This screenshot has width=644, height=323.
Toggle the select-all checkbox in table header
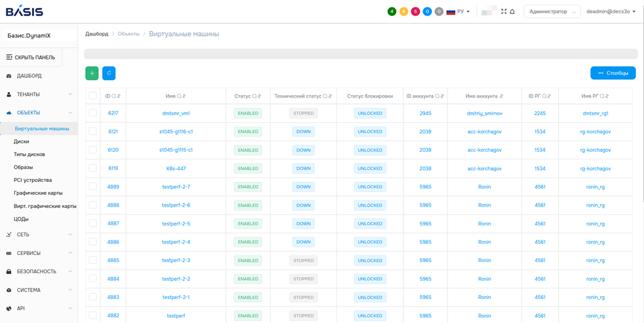(93, 96)
